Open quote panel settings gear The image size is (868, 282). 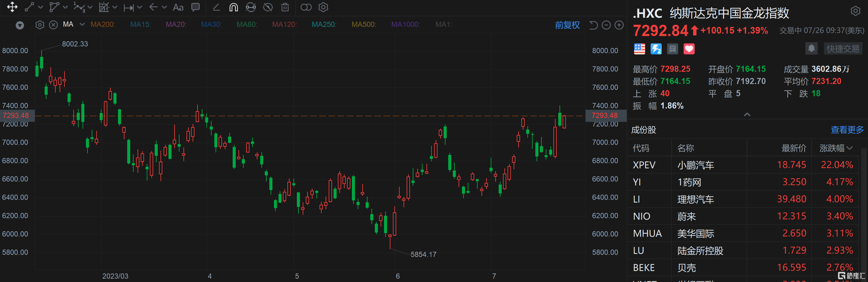coord(855,11)
